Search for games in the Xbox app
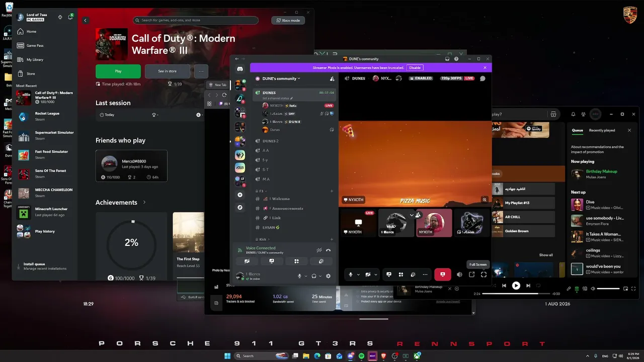 [x=196, y=20]
